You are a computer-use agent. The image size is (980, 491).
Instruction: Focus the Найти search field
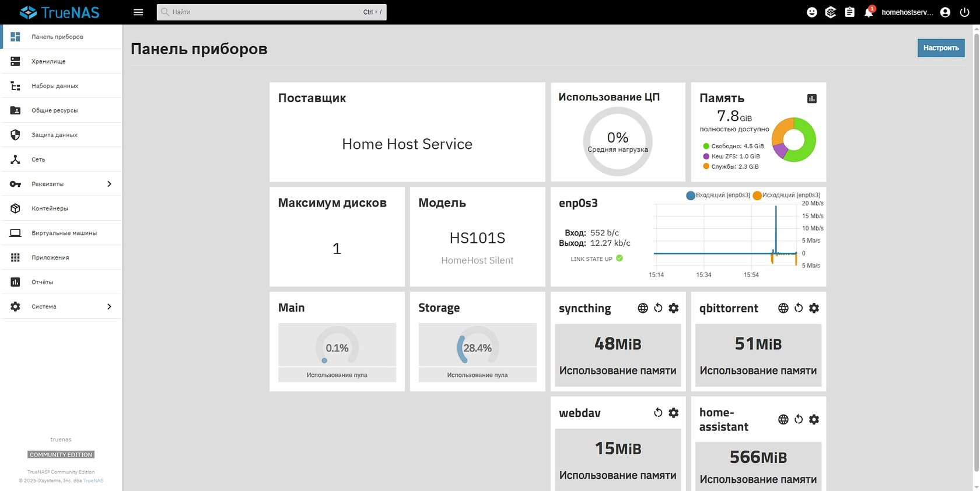tap(271, 12)
